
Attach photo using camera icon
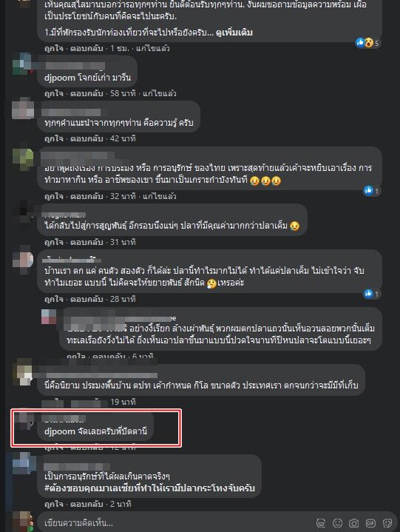tap(354, 523)
